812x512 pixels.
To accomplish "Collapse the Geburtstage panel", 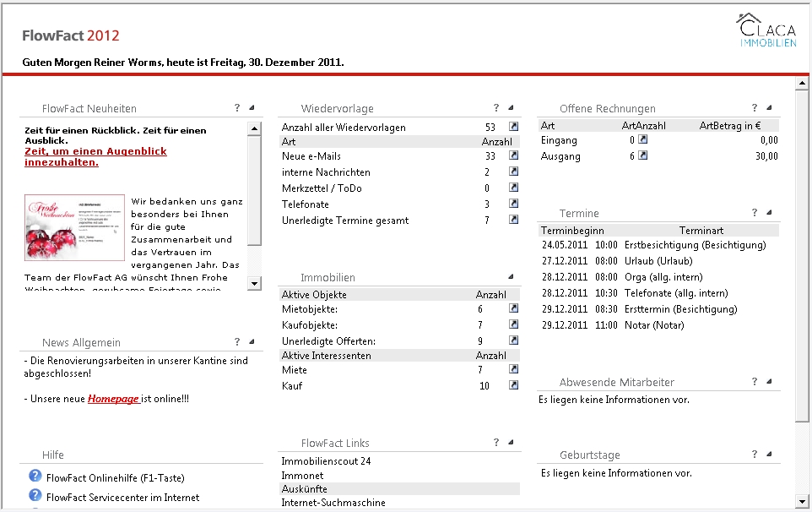I will pos(769,454).
